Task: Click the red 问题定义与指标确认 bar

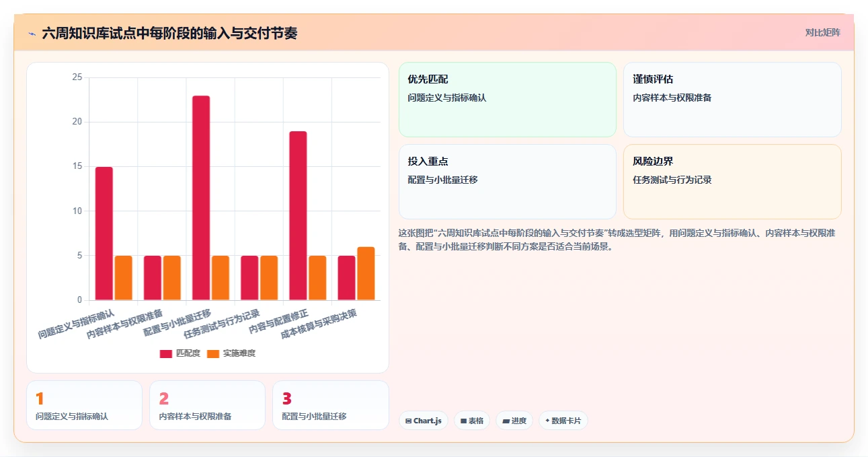Action: pyautogui.click(x=104, y=234)
